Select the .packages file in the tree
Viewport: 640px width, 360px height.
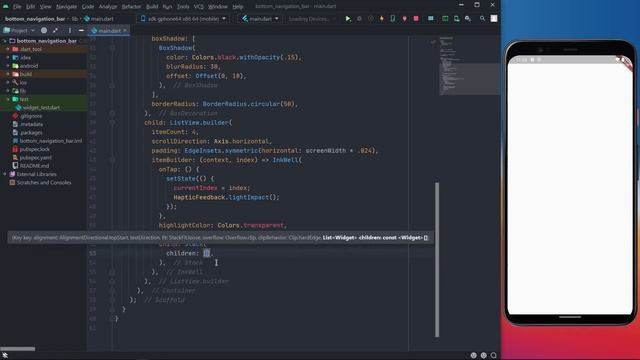31,133
